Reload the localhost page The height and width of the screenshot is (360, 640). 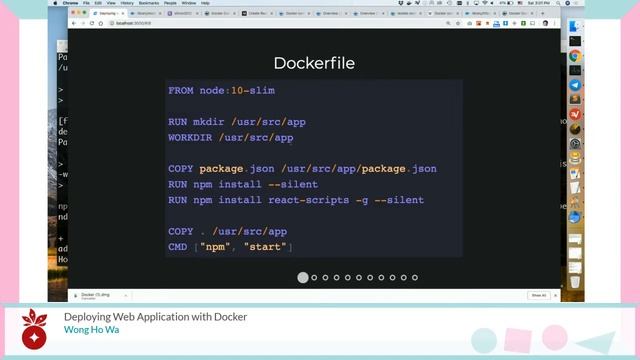(x=92, y=23)
